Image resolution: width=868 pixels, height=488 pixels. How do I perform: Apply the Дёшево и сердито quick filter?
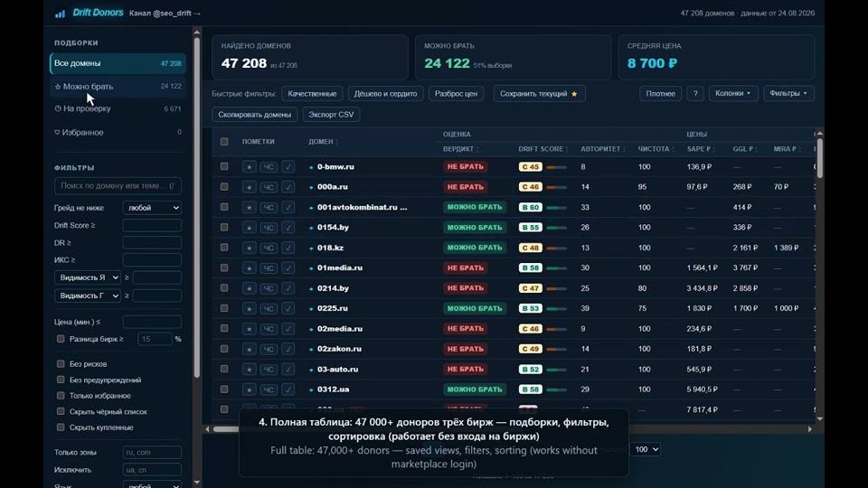[386, 93]
